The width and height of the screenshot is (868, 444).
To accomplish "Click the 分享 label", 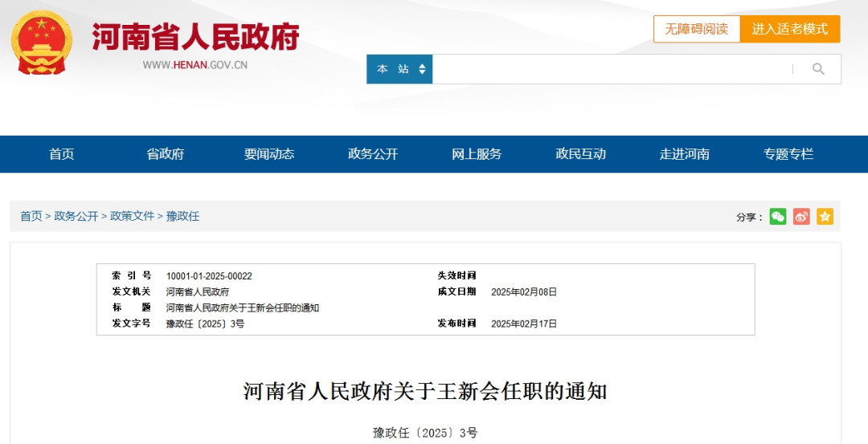I will click(750, 218).
